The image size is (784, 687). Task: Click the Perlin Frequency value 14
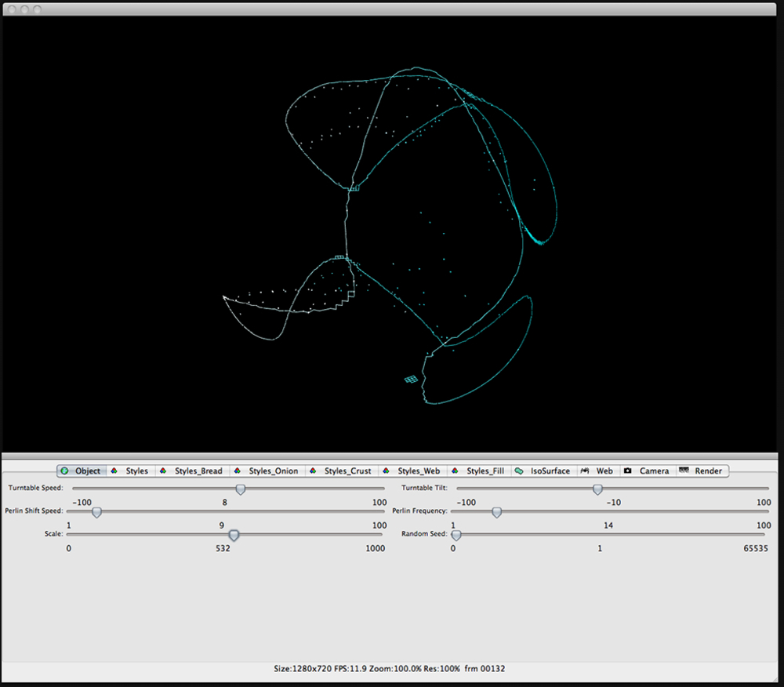pos(608,525)
